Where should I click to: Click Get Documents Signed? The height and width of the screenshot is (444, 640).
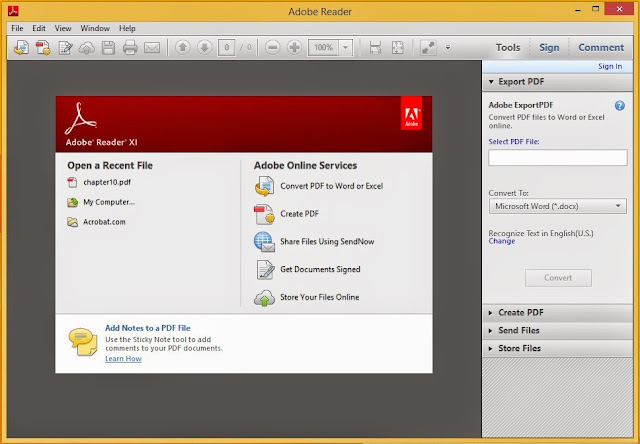click(320, 269)
